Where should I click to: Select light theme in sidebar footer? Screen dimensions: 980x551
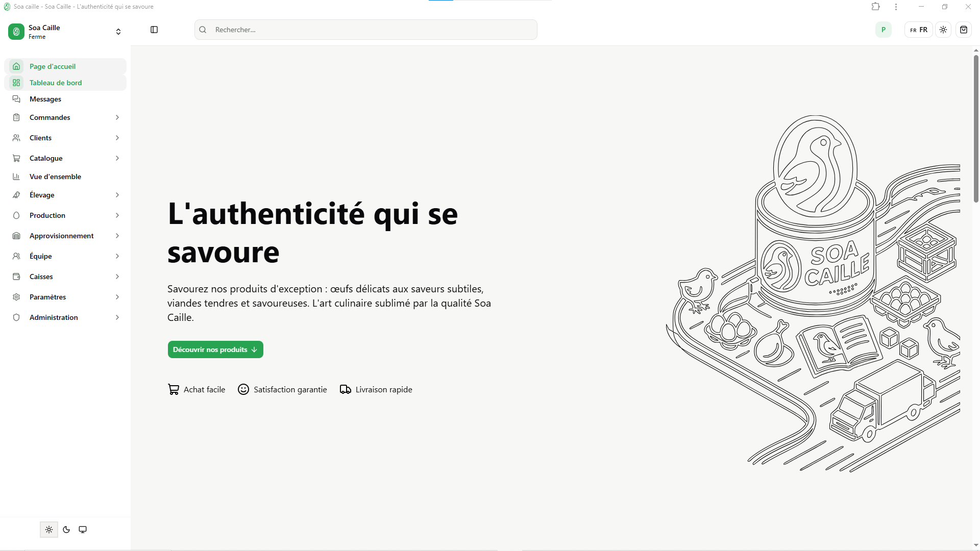point(49,530)
